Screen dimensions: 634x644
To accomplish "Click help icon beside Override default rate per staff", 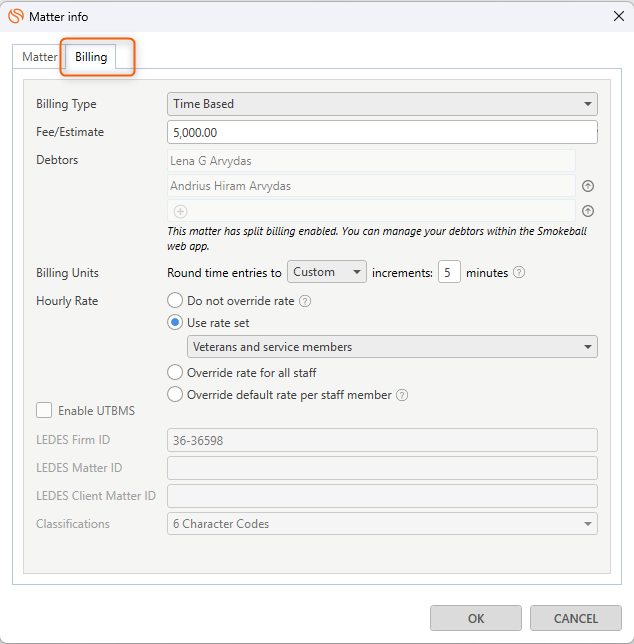I will coord(402,395).
